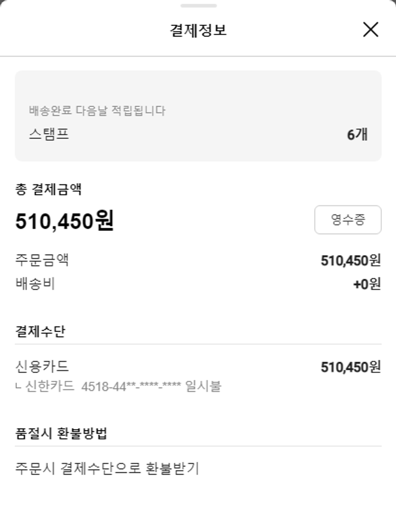
Task: Click the 배송비 label
Action: click(x=35, y=284)
